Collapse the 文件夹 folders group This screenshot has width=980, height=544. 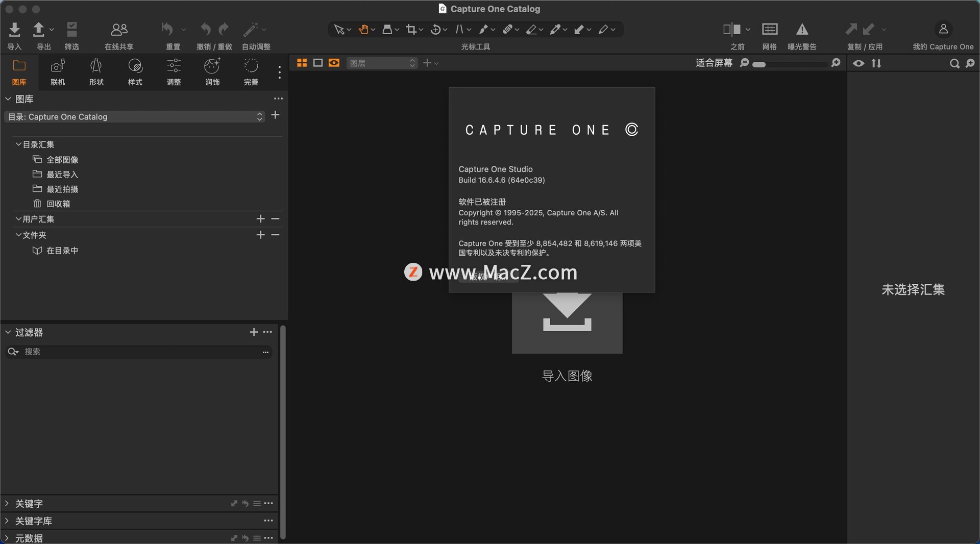tap(18, 235)
